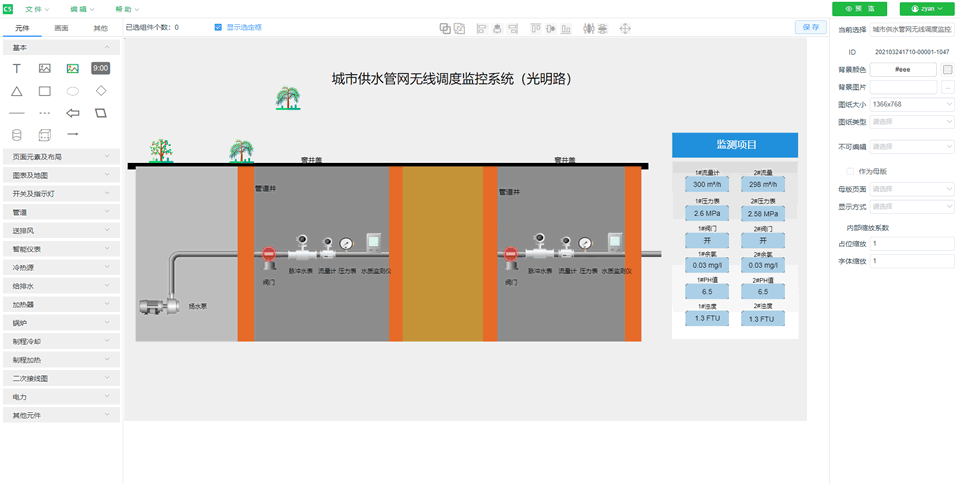Switch to the 其他 tab
This screenshot has width=960, height=484.
point(100,28)
